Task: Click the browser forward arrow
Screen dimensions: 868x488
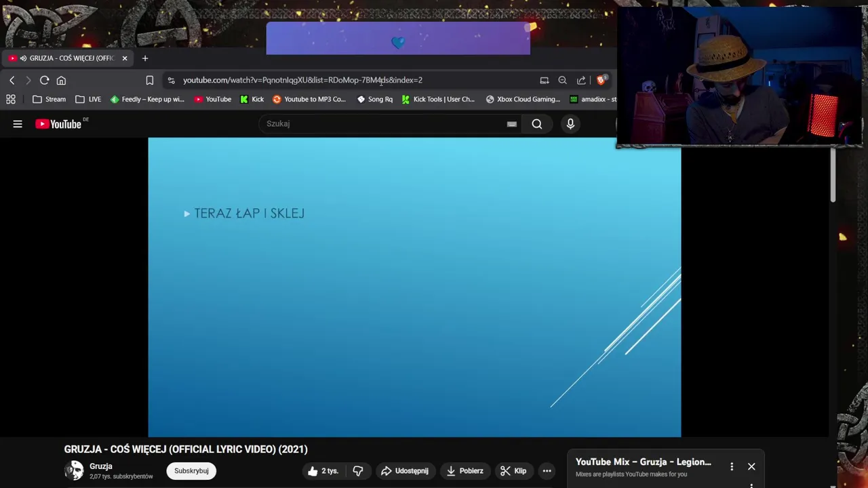Action: click(x=28, y=80)
